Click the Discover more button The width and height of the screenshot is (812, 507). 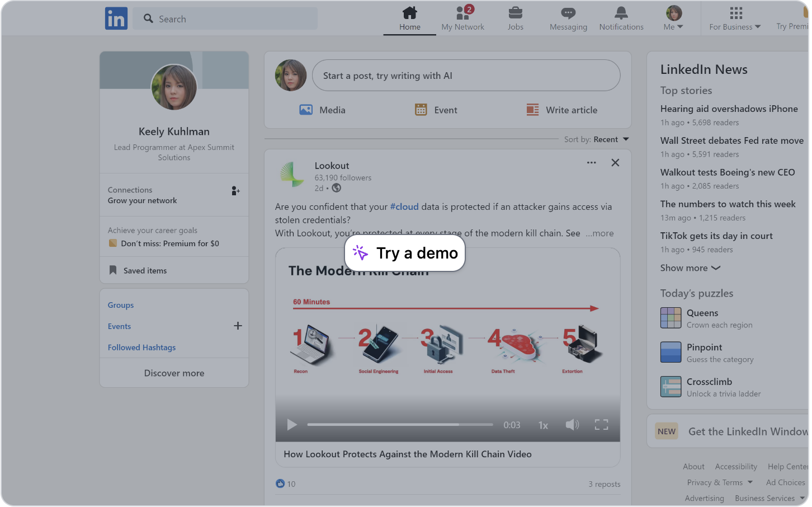click(174, 373)
